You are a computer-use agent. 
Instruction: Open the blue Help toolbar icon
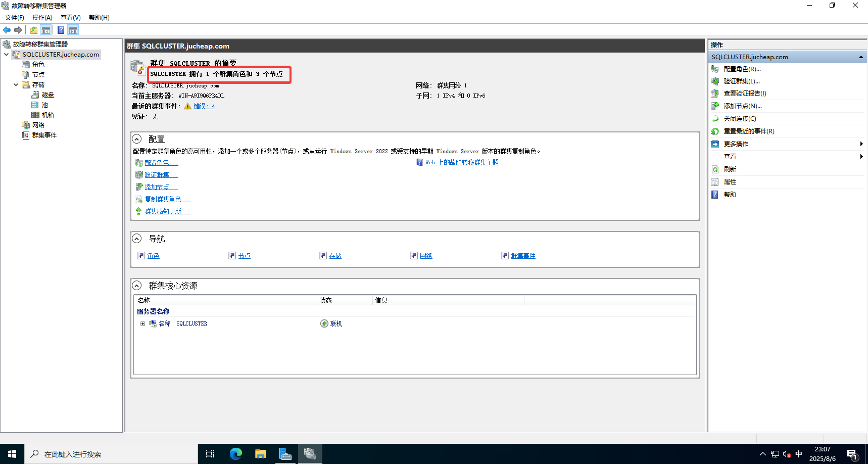click(x=61, y=30)
